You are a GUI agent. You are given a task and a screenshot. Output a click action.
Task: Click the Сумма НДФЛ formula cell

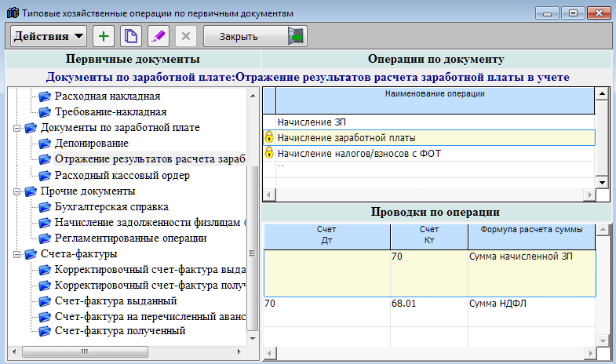click(x=531, y=311)
